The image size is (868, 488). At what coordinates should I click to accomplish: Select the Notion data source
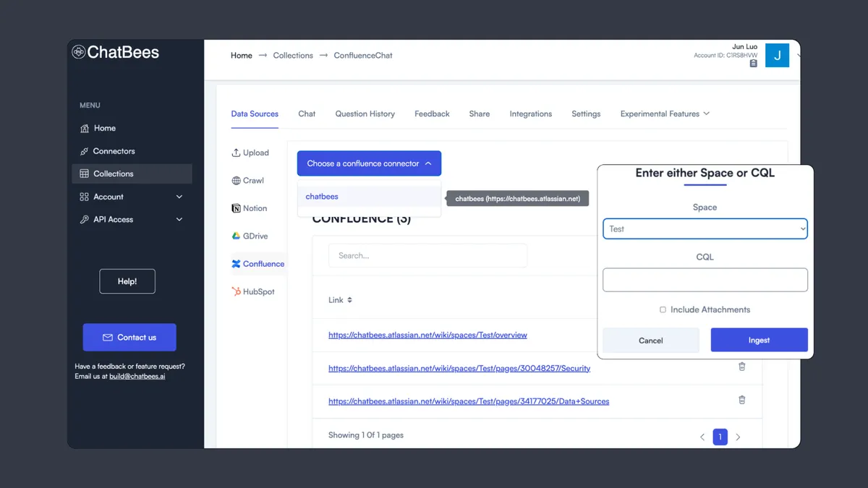coord(250,208)
